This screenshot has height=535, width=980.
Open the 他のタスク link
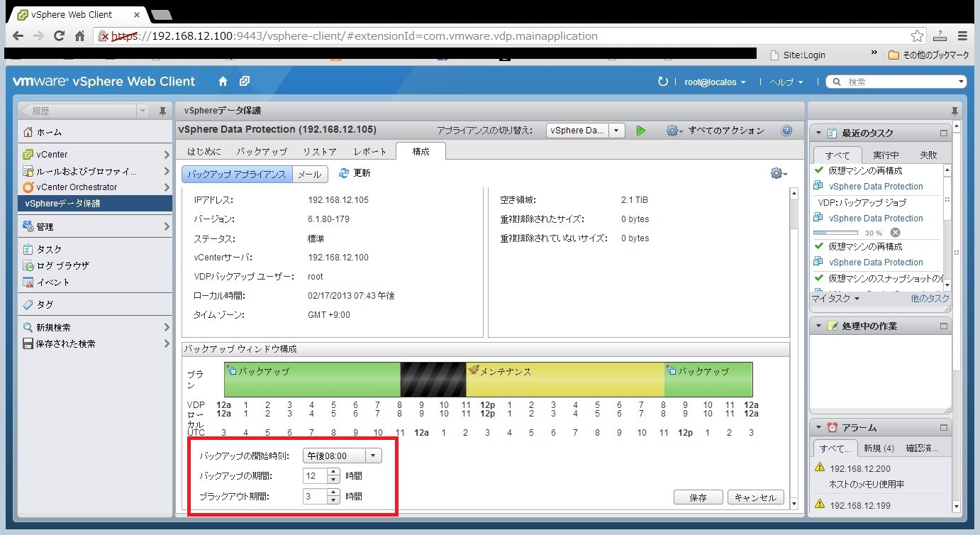[930, 299]
